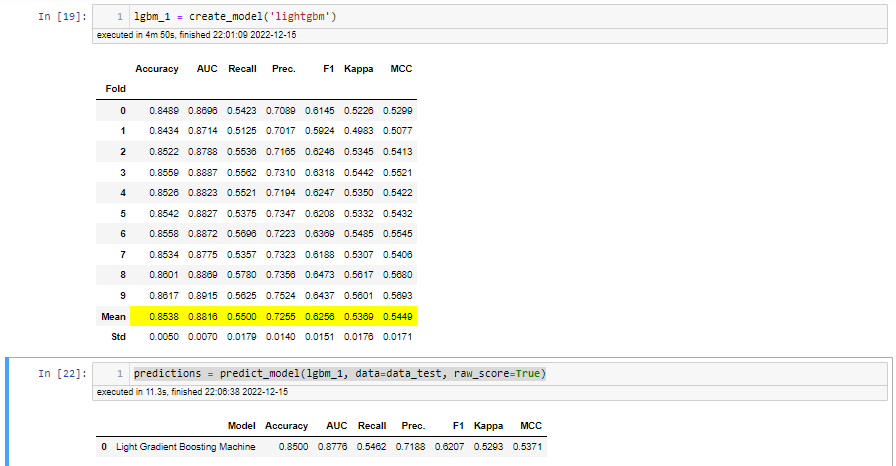Select fold 0 AUC value 0.8696

tap(203, 110)
